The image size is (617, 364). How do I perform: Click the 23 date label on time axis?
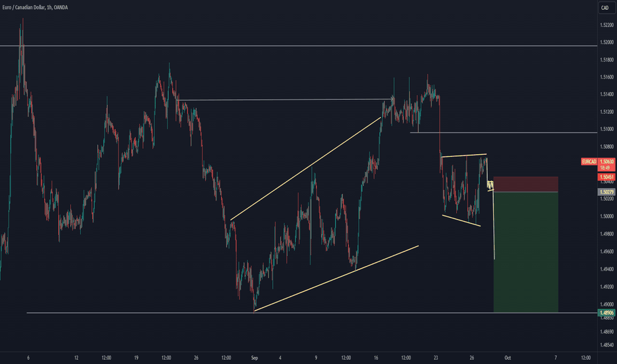tap(436, 358)
